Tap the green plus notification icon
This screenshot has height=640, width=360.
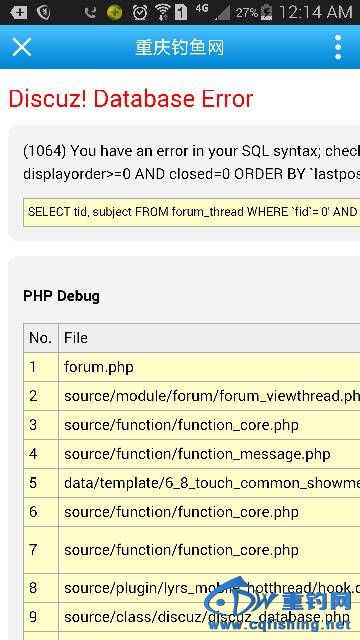pos(115,13)
